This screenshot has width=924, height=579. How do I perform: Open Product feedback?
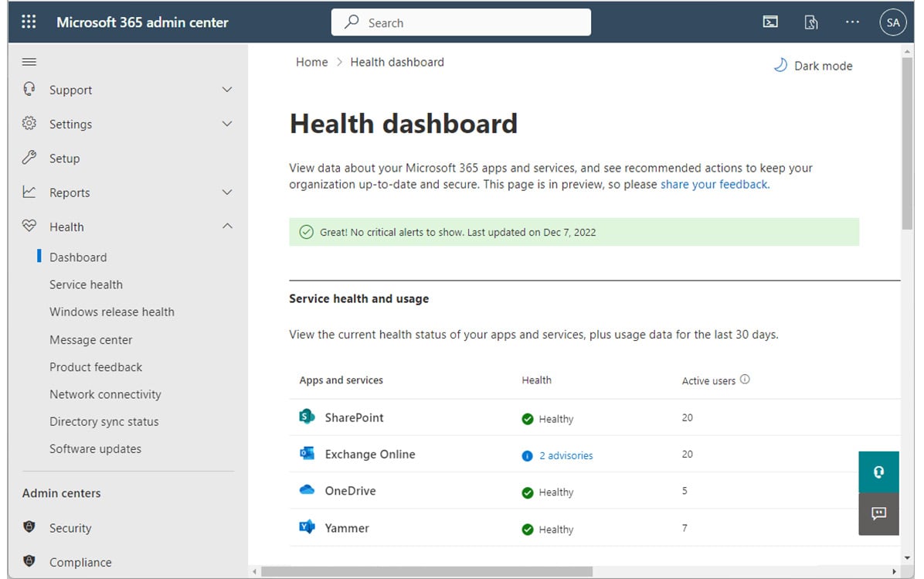96,366
